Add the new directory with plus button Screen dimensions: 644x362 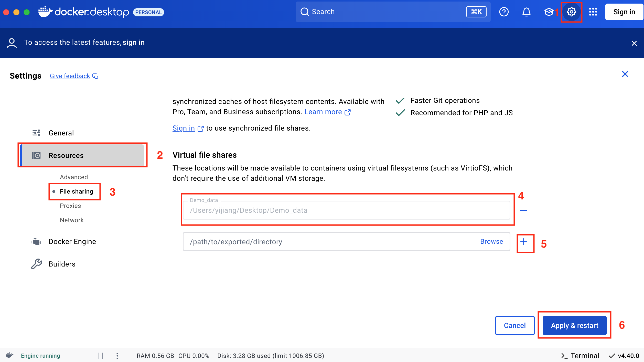[x=524, y=242]
